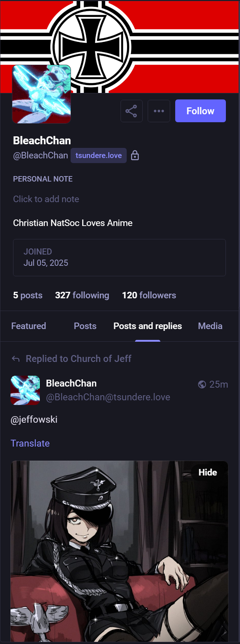Select the Posts and replies tab

[148, 326]
